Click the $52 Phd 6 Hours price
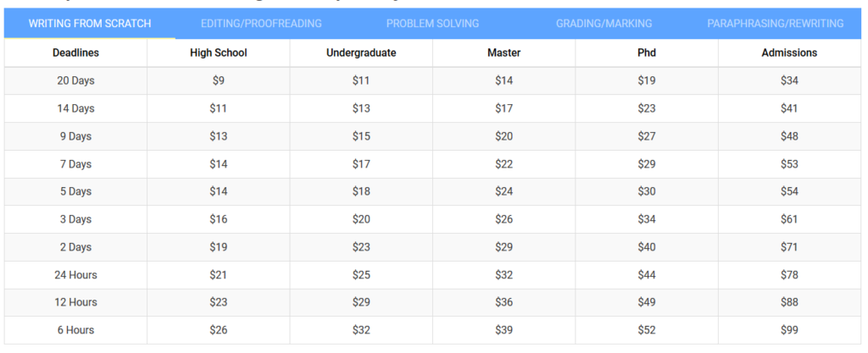 point(647,330)
